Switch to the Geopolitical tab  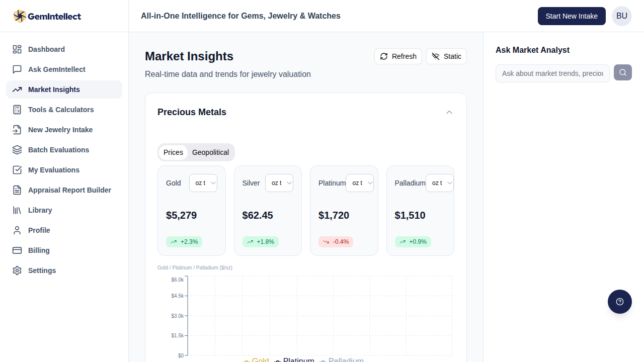click(x=210, y=152)
